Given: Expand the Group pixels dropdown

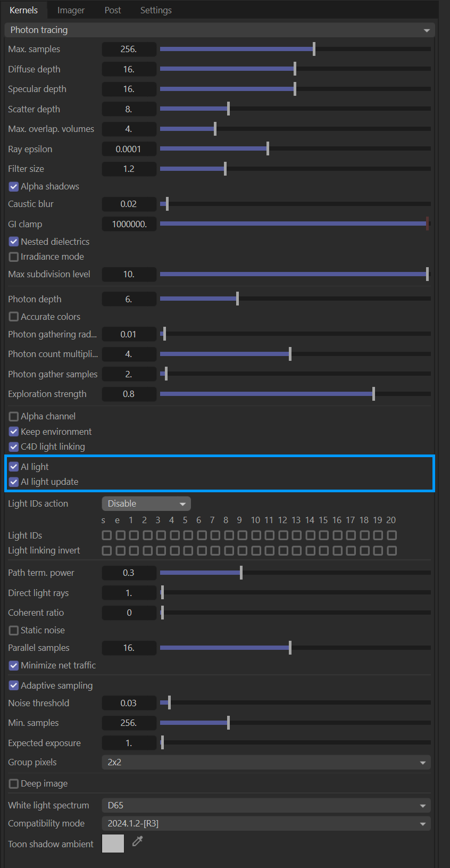Looking at the screenshot, I should click(x=266, y=762).
